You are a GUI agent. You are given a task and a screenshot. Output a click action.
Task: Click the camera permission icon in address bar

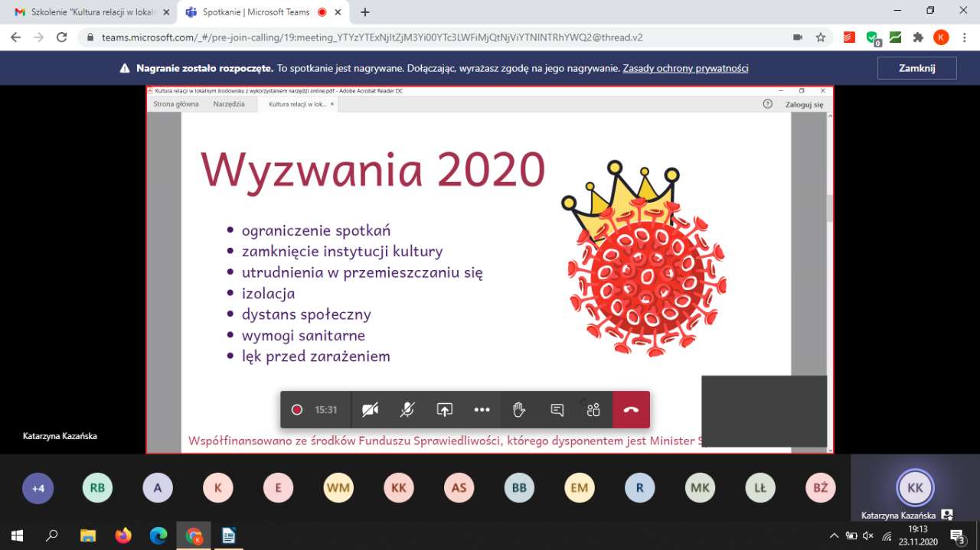click(x=798, y=37)
